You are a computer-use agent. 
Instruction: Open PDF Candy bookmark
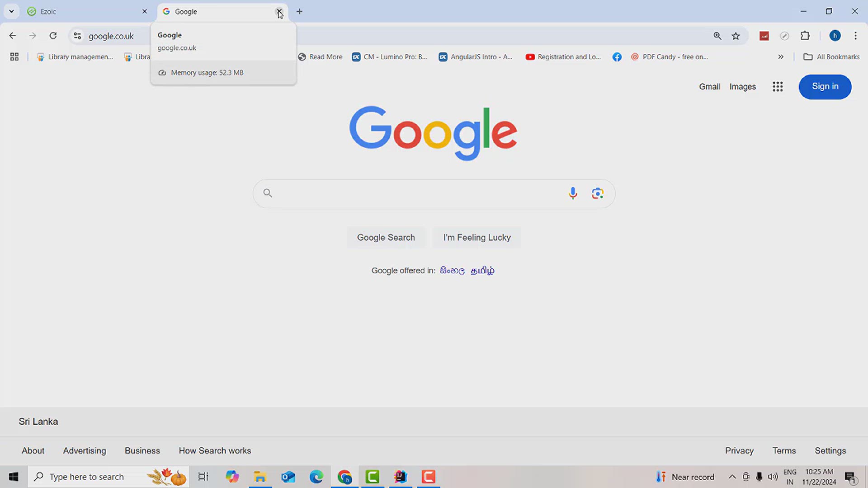pos(670,56)
